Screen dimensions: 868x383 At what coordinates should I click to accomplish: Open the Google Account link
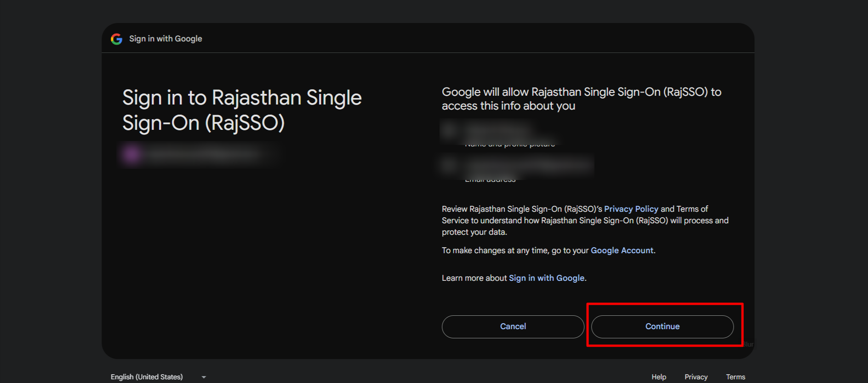(622, 250)
